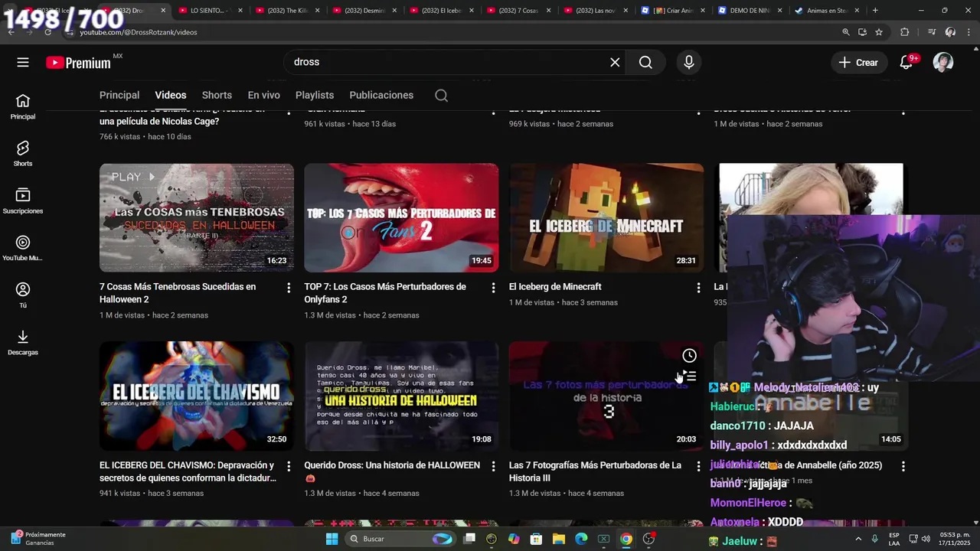Image resolution: width=980 pixels, height=551 pixels.
Task: Open the El Iceberg del Chavismo thumbnail
Action: pyautogui.click(x=197, y=396)
